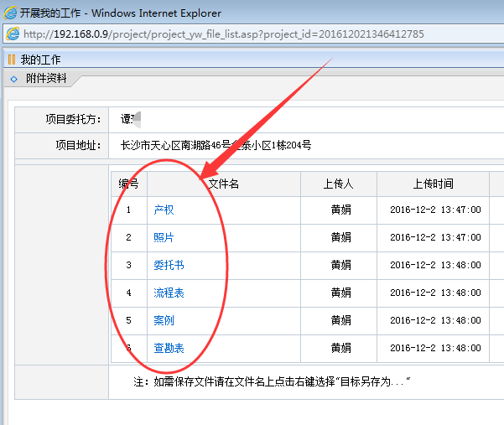
Task: Click the 编号 column header
Action: [128, 184]
